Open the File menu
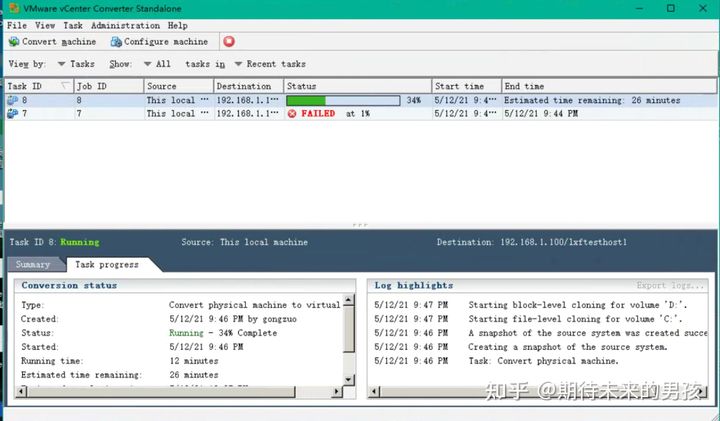 (17, 26)
